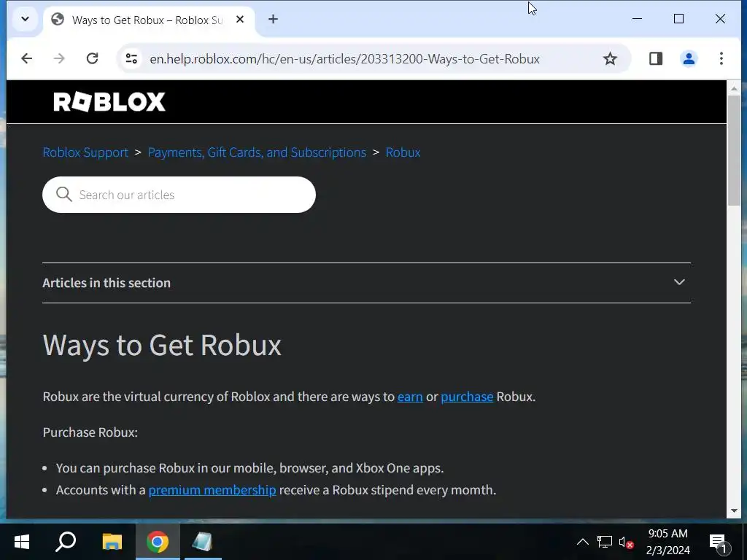
Task: Click the Chrome taskbar icon
Action: (x=158, y=542)
